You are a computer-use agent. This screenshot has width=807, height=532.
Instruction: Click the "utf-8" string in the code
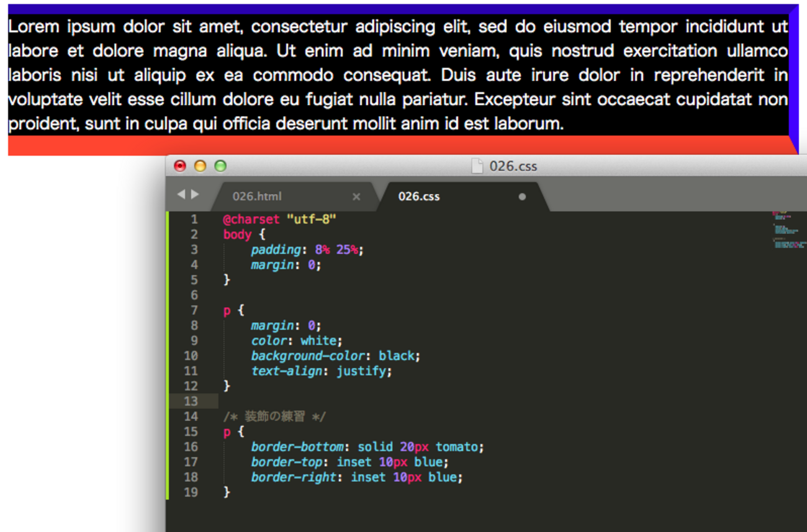[312, 219]
